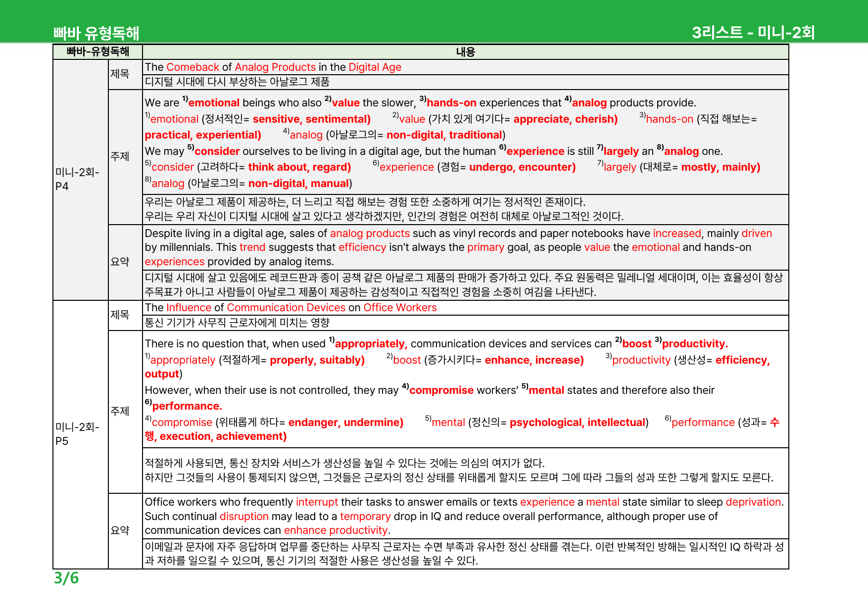Click the 3리스트 - 미니-2회 header label

tap(753, 33)
